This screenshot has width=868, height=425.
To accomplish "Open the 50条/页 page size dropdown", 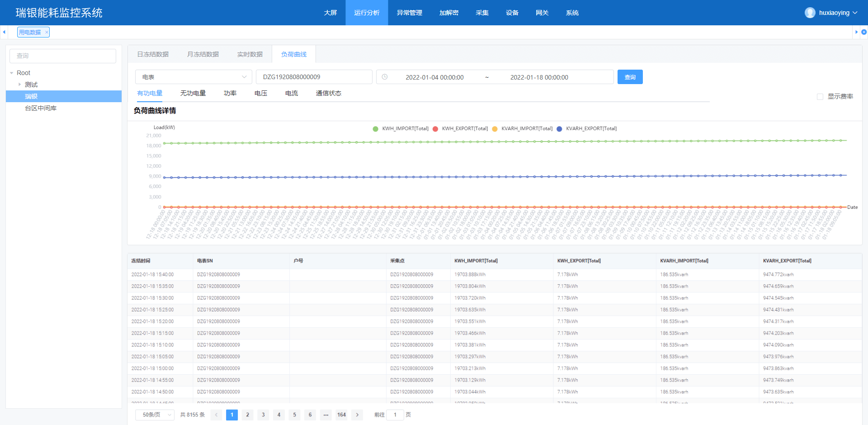I will tap(155, 415).
